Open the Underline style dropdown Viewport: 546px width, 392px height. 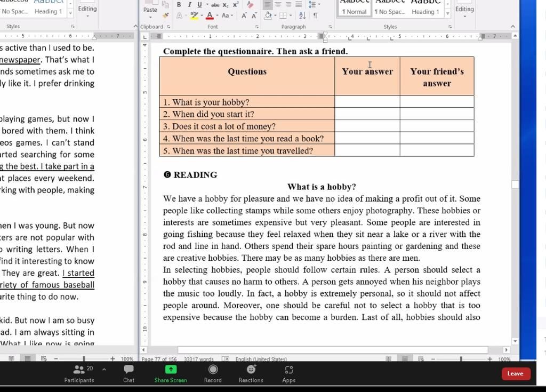point(207,4)
